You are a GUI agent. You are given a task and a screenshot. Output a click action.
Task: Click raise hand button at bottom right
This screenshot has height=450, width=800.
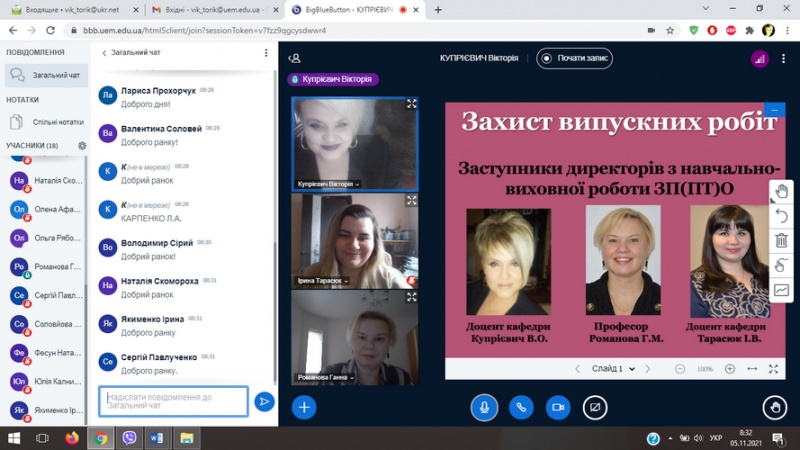click(775, 407)
